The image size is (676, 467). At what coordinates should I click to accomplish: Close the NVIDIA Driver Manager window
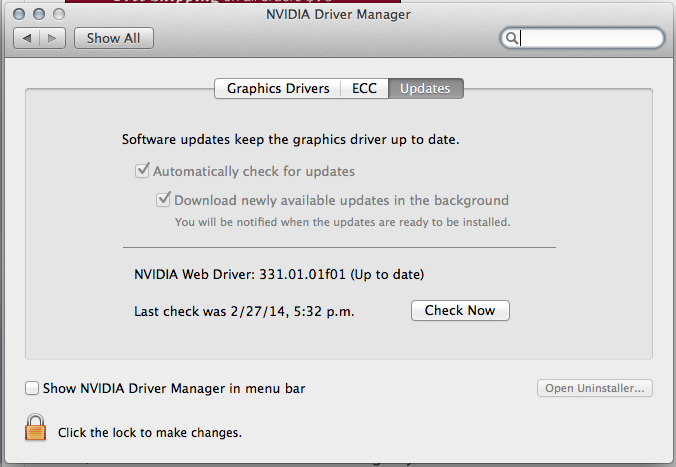[21, 15]
